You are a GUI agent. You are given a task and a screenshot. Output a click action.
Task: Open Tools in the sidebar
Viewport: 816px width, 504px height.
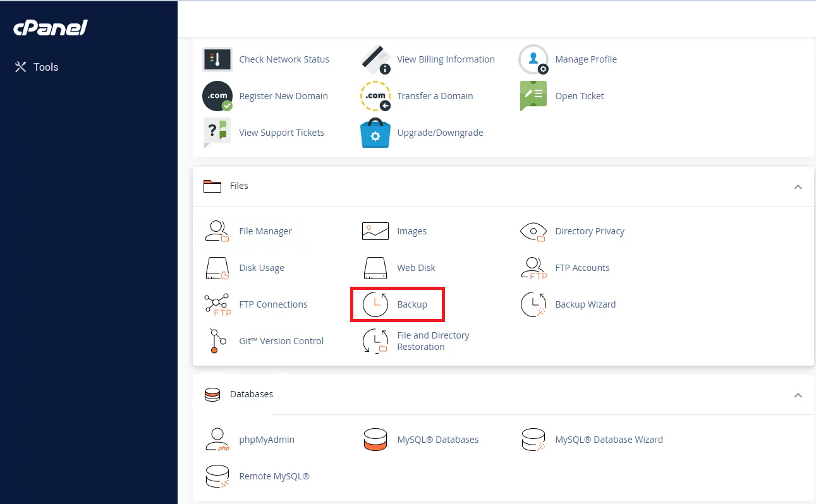coord(37,67)
